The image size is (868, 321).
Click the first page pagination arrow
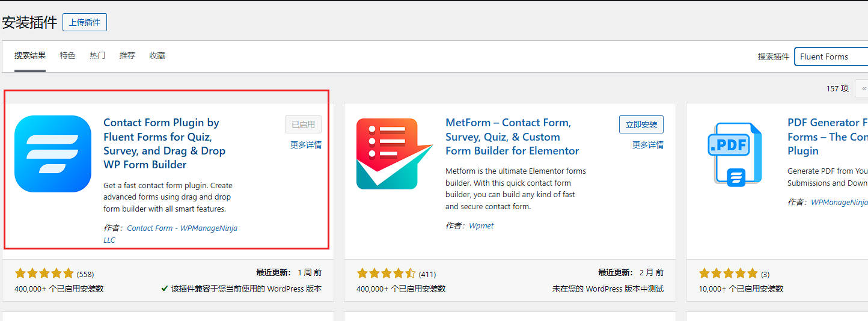[x=863, y=88]
